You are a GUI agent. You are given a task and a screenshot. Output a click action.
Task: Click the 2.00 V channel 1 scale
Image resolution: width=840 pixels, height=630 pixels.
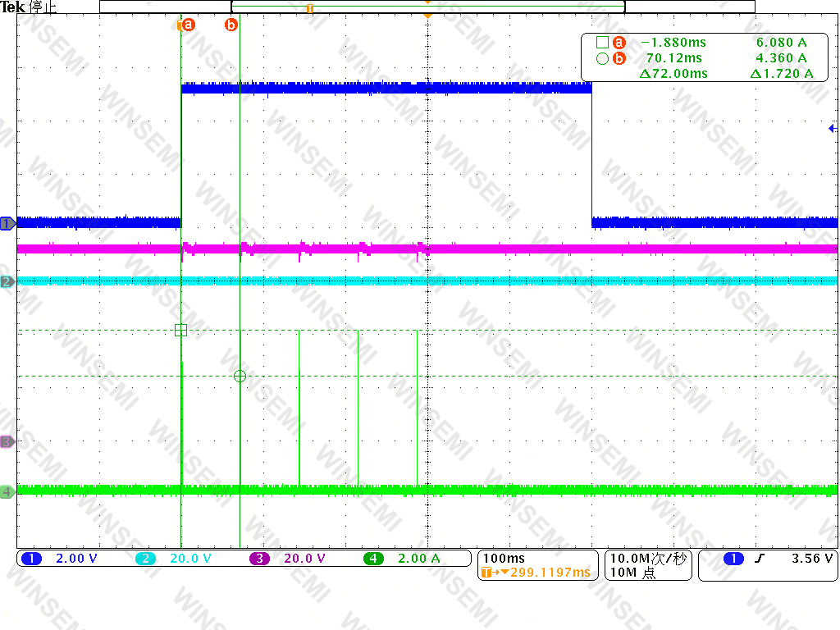pyautogui.click(x=76, y=559)
